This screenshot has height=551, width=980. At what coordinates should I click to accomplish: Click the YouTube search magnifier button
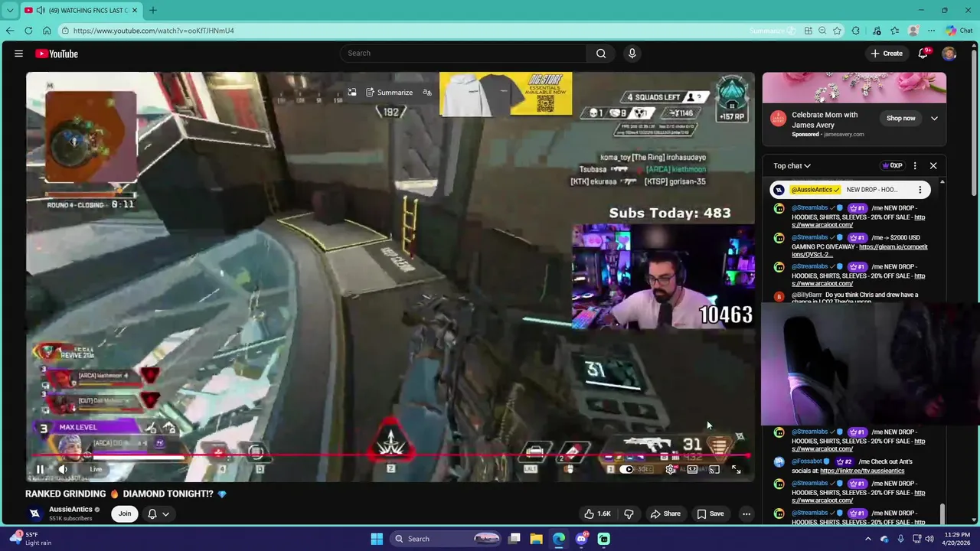601,54
